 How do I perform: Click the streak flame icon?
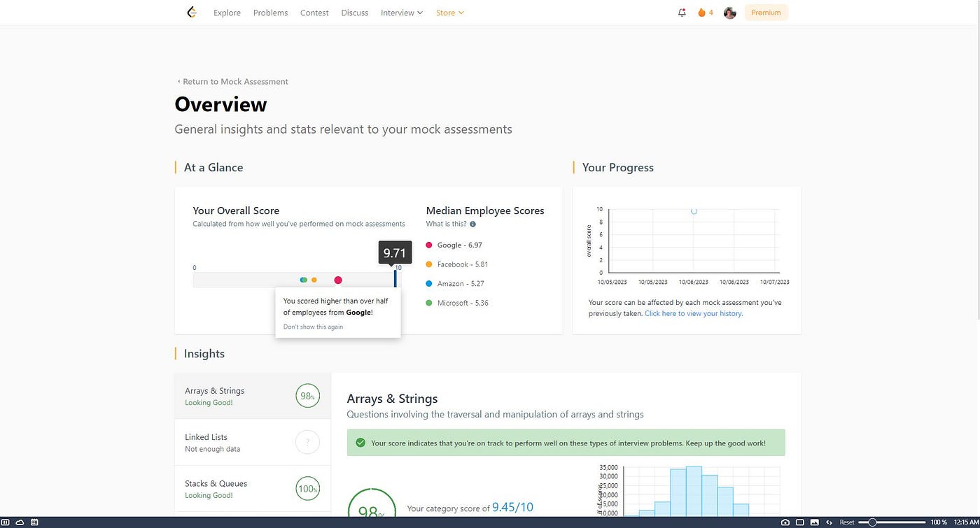coord(701,13)
